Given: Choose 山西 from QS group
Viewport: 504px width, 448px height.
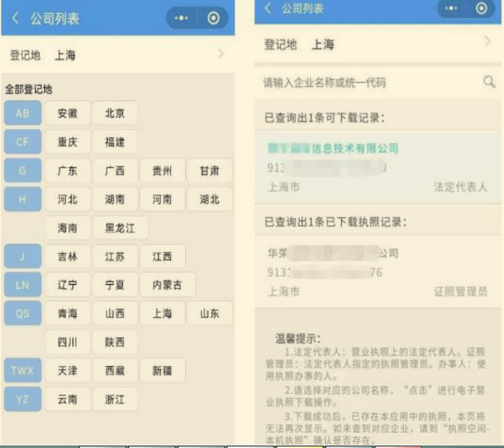Looking at the screenshot, I should (115, 314).
